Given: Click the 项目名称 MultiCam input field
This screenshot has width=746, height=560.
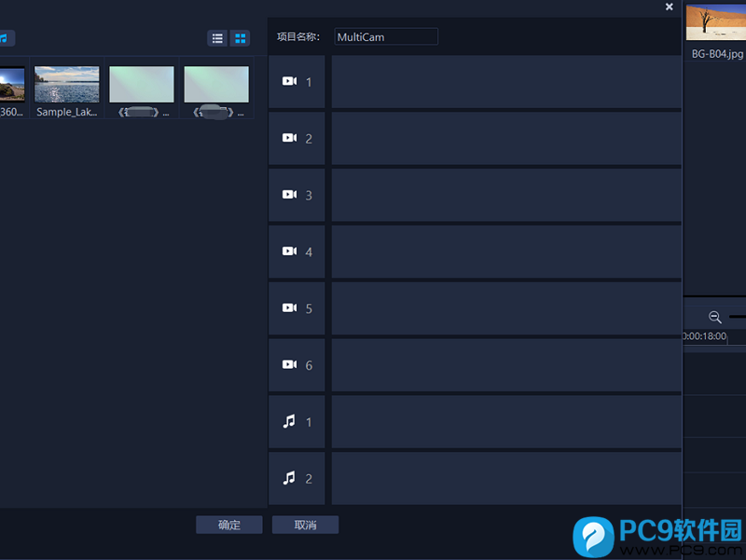Looking at the screenshot, I should click(x=386, y=36).
